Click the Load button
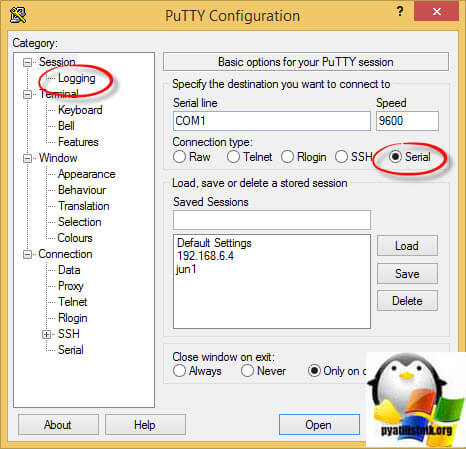 (x=407, y=246)
